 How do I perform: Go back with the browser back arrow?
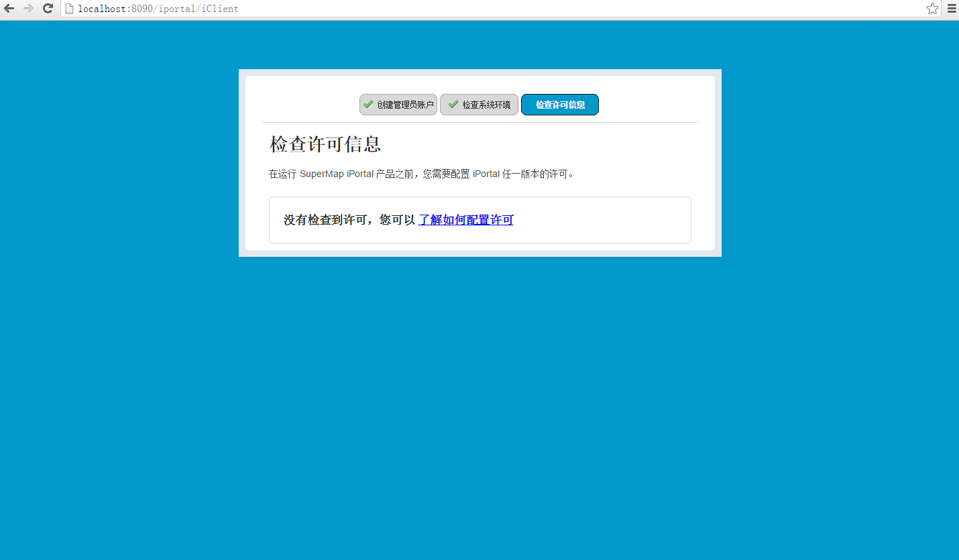tap(9, 9)
